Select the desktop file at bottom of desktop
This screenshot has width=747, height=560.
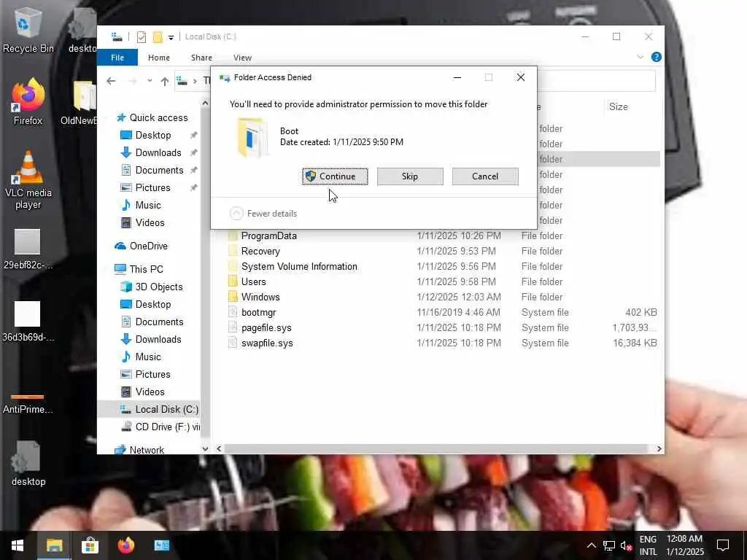click(28, 463)
